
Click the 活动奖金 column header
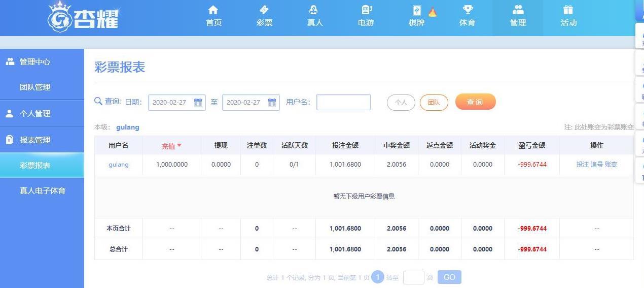[482, 145]
